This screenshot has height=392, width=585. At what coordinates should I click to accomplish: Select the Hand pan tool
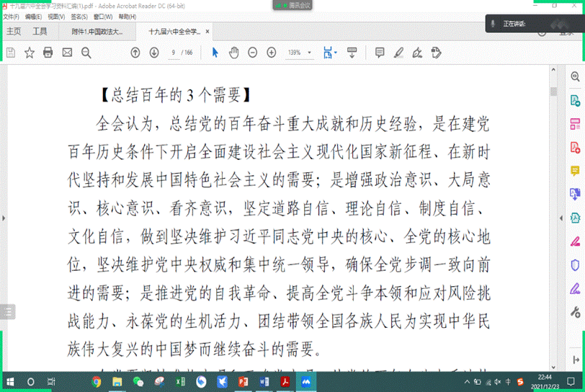click(x=234, y=53)
